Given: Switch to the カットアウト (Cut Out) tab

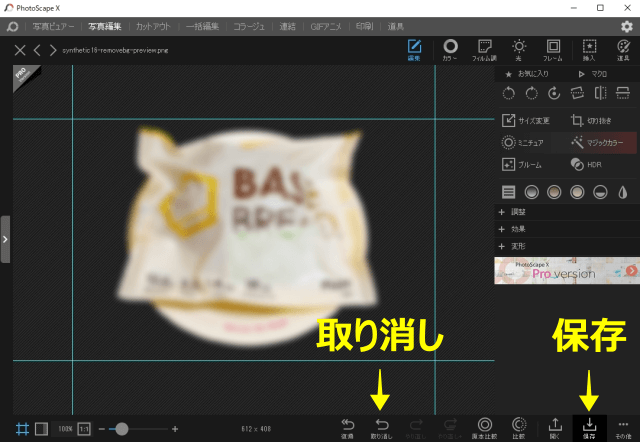Looking at the screenshot, I should click(153, 27).
